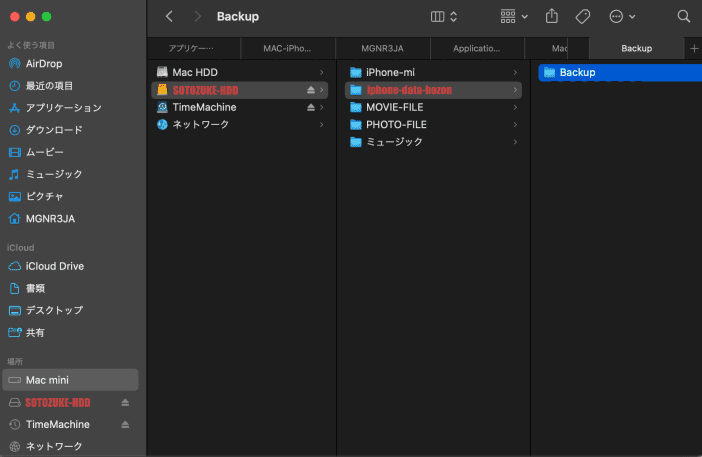The width and height of the screenshot is (702, 457).
Task: Select the ミュージック folder in column
Action: click(x=394, y=142)
